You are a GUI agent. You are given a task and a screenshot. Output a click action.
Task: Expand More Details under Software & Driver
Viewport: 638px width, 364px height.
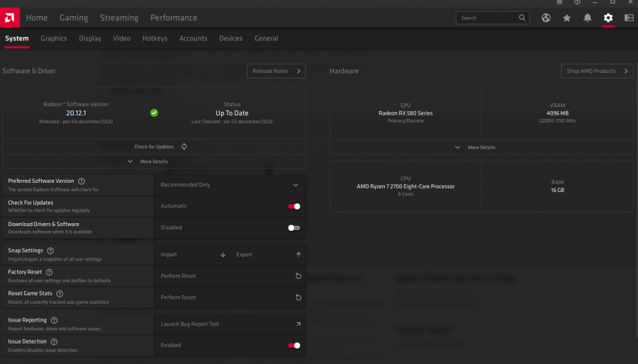coord(155,161)
